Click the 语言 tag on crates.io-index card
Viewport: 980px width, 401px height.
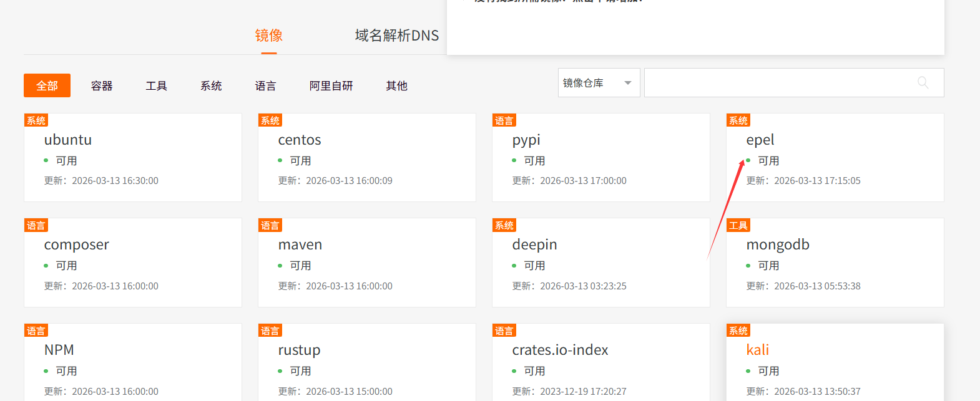point(504,331)
